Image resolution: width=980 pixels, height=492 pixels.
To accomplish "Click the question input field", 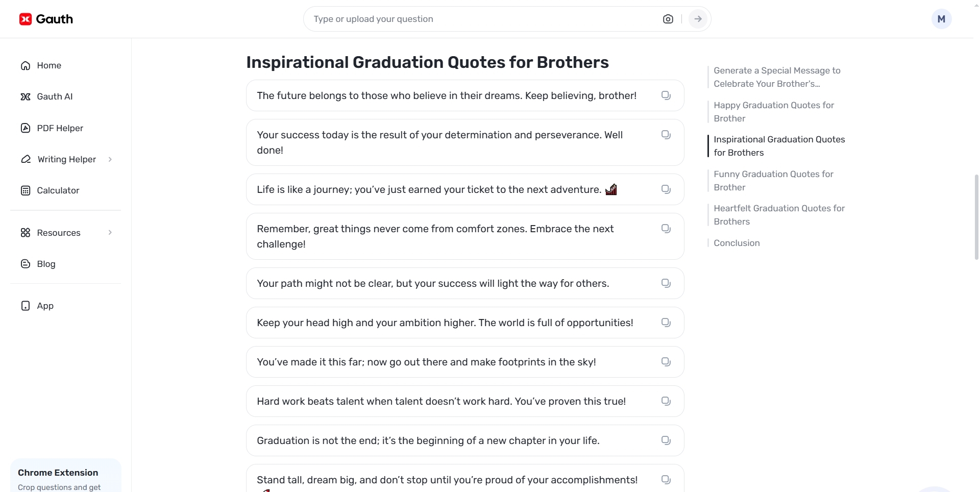I will pyautogui.click(x=480, y=19).
